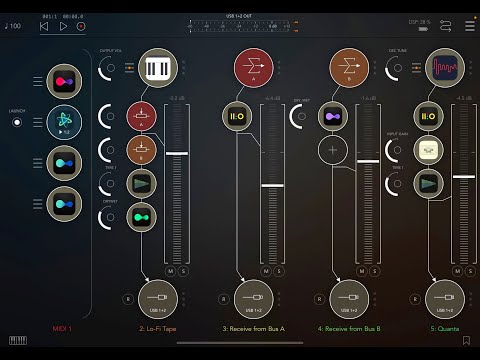Select the 2: Lo-Fi Tape channel label
The height and width of the screenshot is (360, 480).
[x=158, y=329]
